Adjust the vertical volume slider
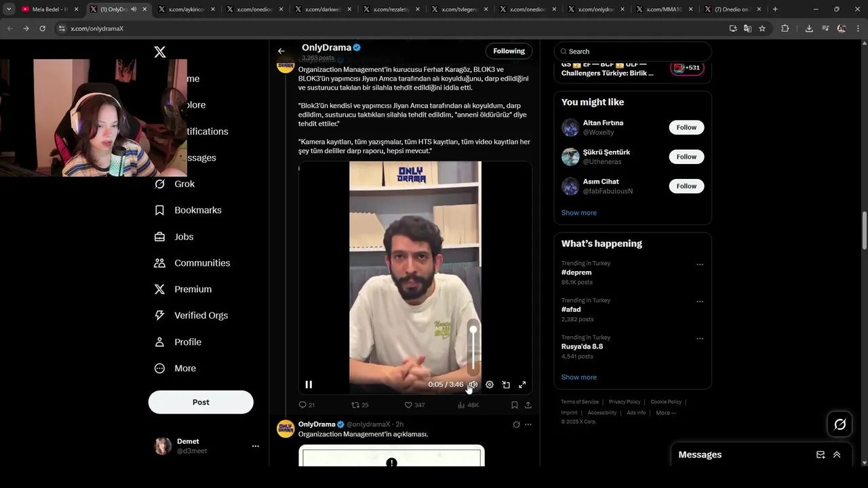Screen dimensions: 868x488 point(473,349)
